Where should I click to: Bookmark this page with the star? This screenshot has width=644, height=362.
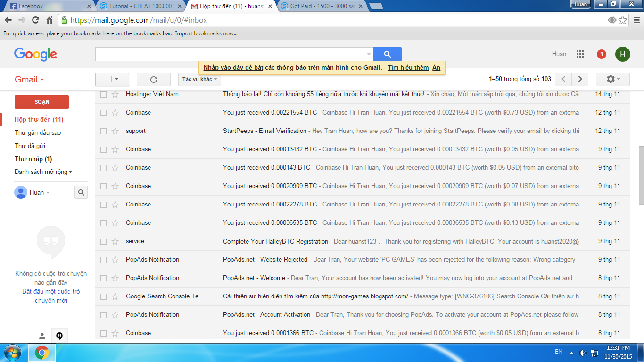623,20
